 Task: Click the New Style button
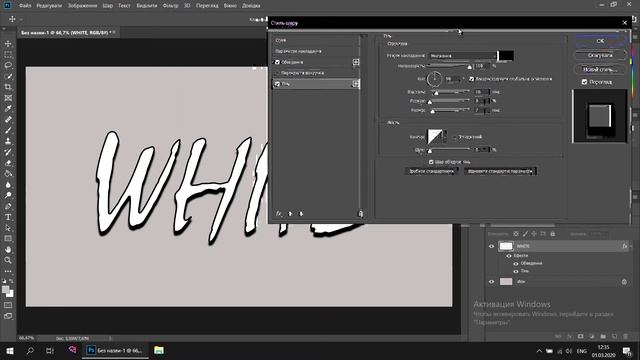600,69
